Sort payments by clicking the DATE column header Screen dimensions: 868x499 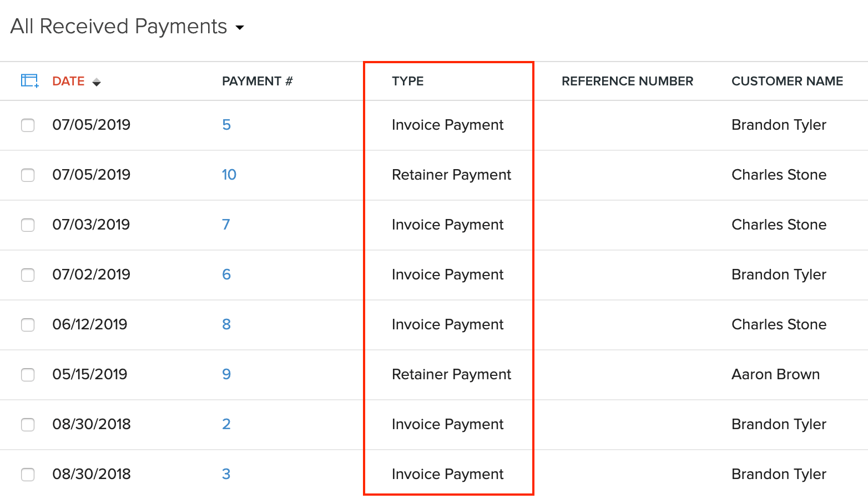tap(68, 81)
